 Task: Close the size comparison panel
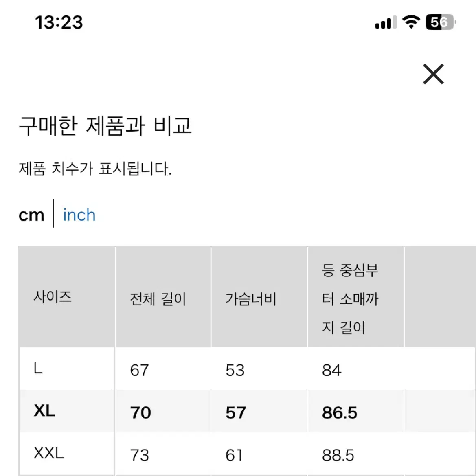tap(433, 74)
